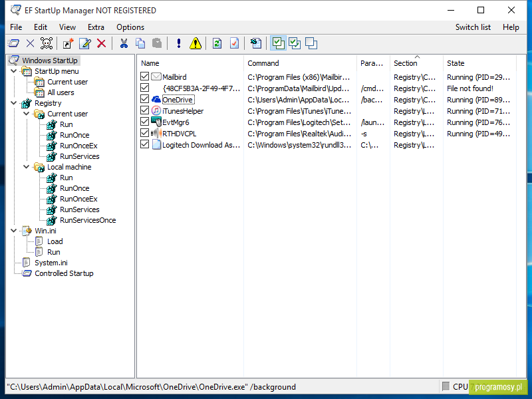532x399 pixels.
Task: Click Switch list in the menu bar
Action: click(x=473, y=27)
